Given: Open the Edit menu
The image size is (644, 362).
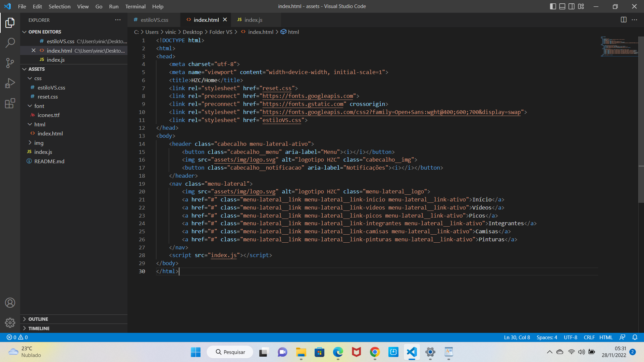Looking at the screenshot, I should (37, 6).
